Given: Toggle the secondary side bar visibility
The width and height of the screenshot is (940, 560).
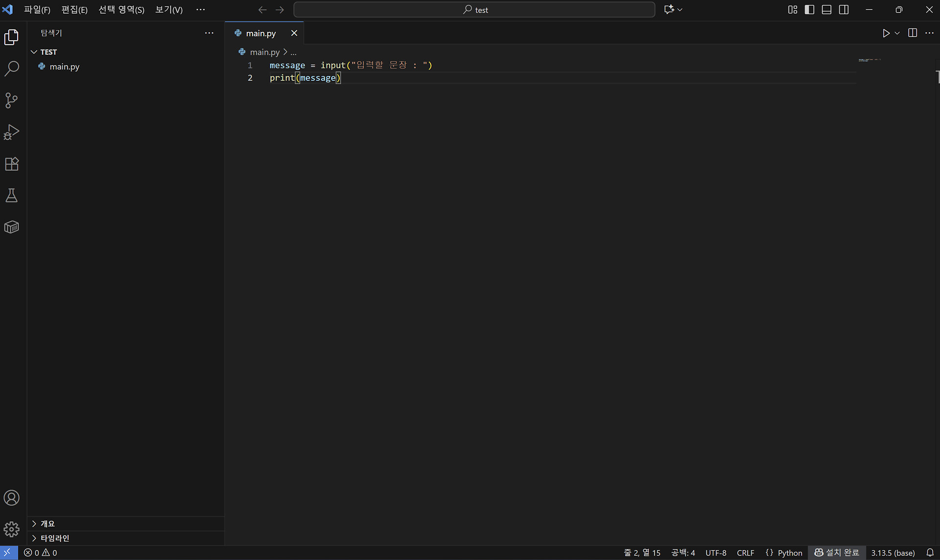Looking at the screenshot, I should point(844,10).
